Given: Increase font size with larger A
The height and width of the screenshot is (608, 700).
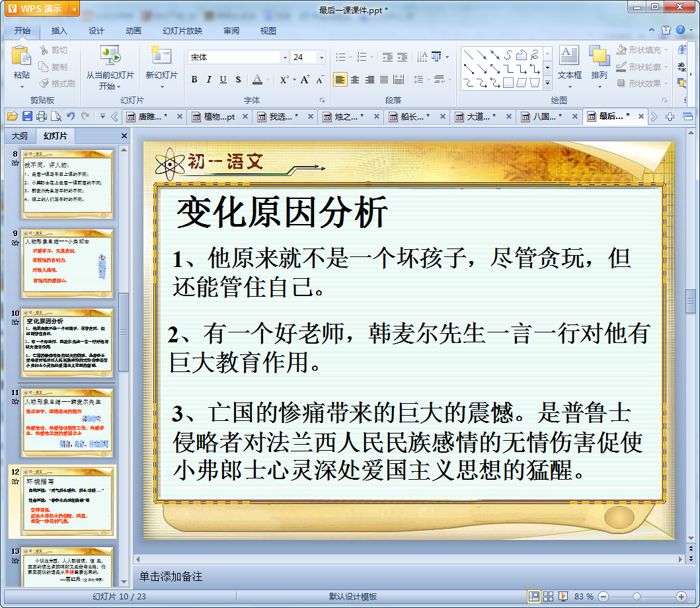Looking at the screenshot, I should (x=305, y=79).
